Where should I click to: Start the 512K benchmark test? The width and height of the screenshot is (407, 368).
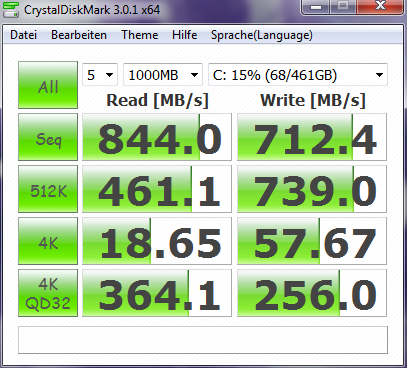coord(48,189)
